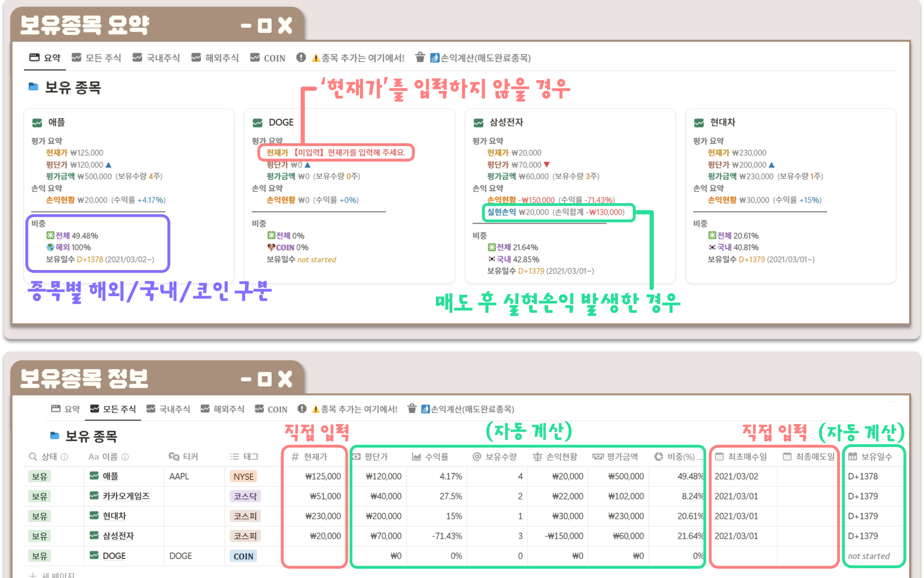Image resolution: width=924 pixels, height=578 pixels.
Task: Open 현대차 row in table
Action: click(114, 516)
